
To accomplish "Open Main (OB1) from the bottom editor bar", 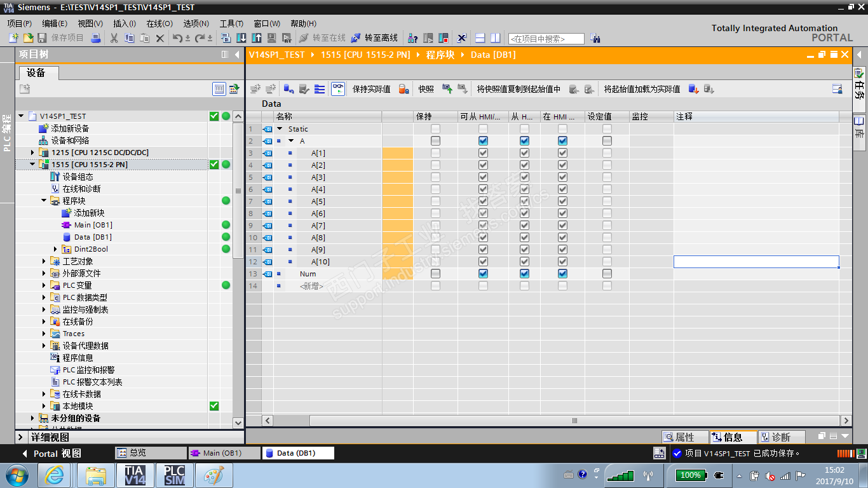I will coord(224,453).
